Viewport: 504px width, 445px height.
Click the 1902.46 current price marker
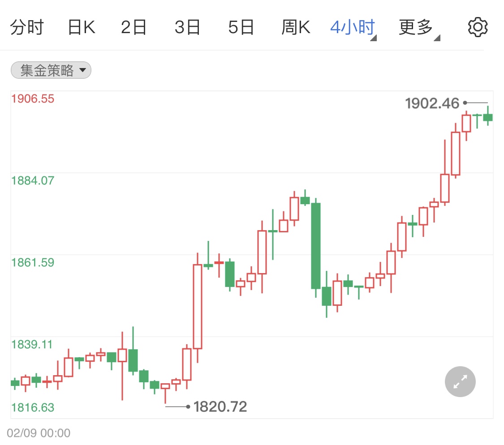tap(432, 103)
